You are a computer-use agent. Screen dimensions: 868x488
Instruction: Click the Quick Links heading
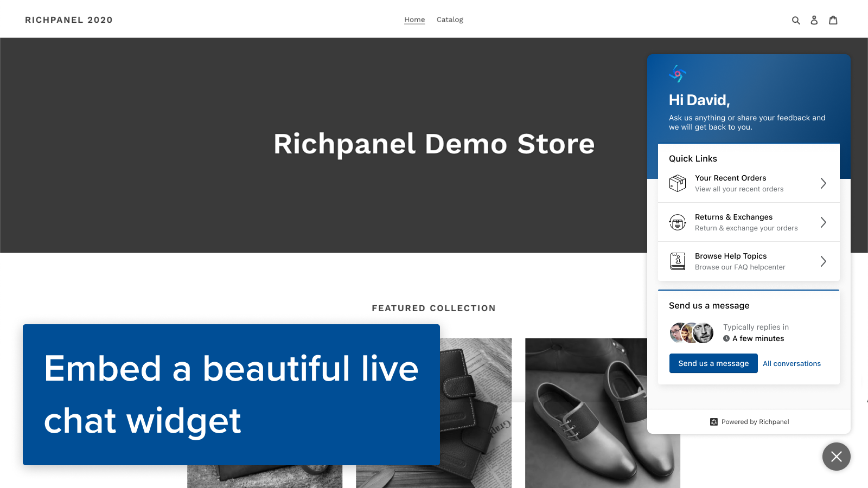(693, 159)
